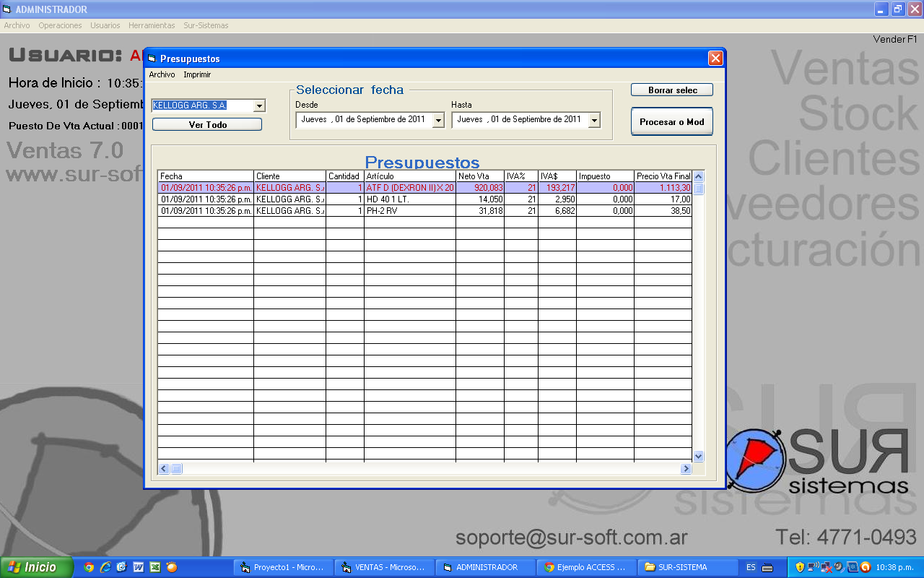
Task: Select the ATF D (DEXRON II) X 20 row
Action: click(424, 188)
